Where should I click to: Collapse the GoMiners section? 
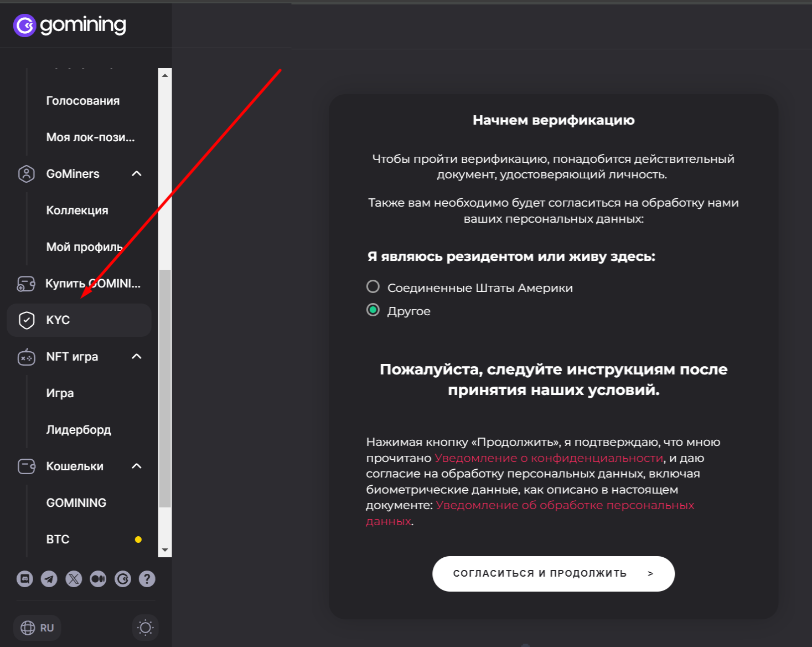[138, 173]
